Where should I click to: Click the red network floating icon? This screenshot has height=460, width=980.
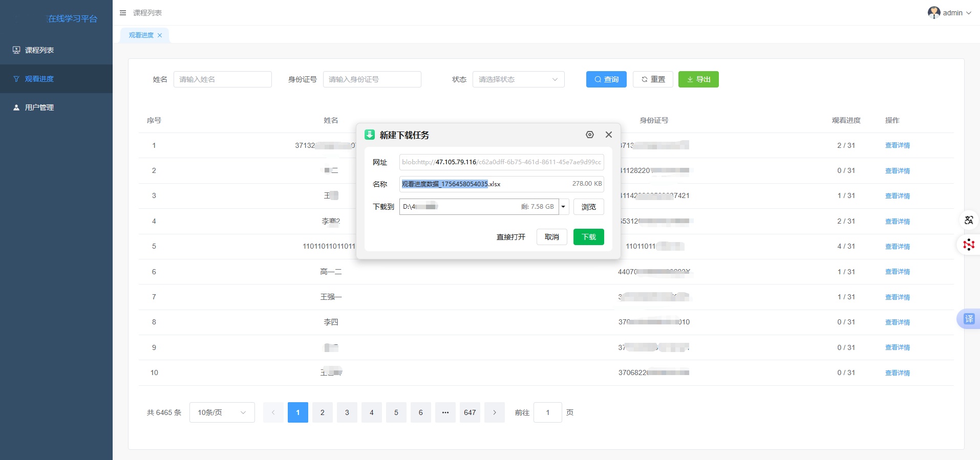point(969,245)
